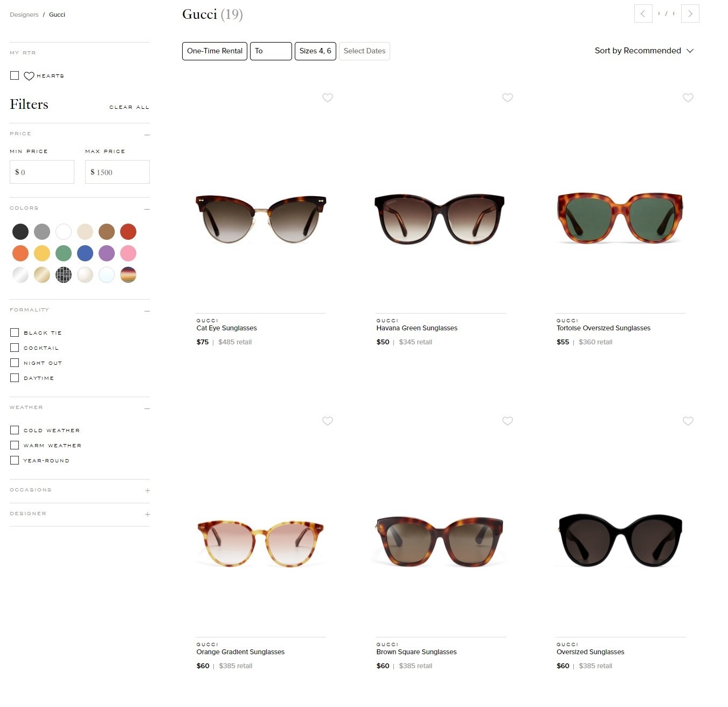The height and width of the screenshot is (707, 728).
Task: Heart the Cat Eye Sunglasses
Action: [x=328, y=98]
